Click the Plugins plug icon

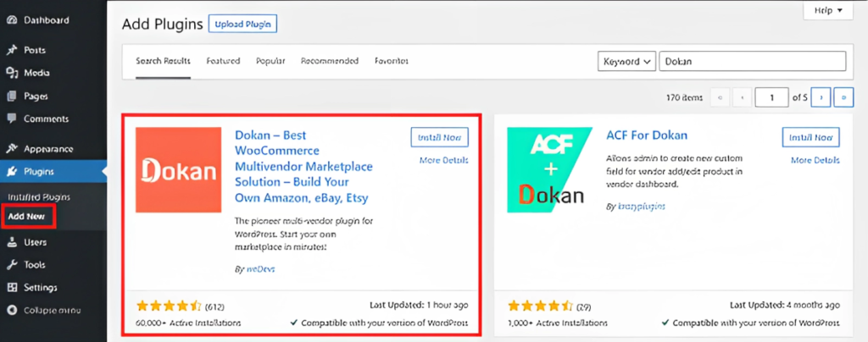coord(12,171)
